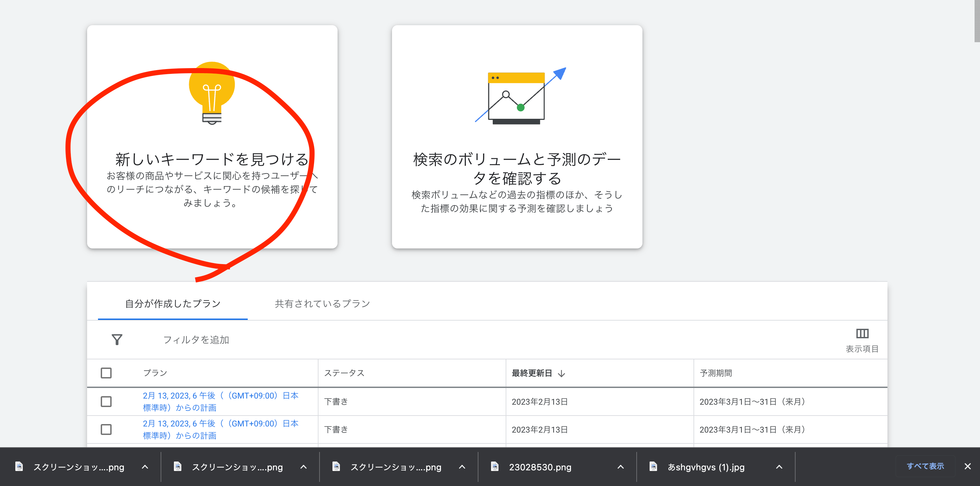Viewport: 980px width, 486px height.
Task: Click the フィルタを追加 input field
Action: (x=196, y=339)
